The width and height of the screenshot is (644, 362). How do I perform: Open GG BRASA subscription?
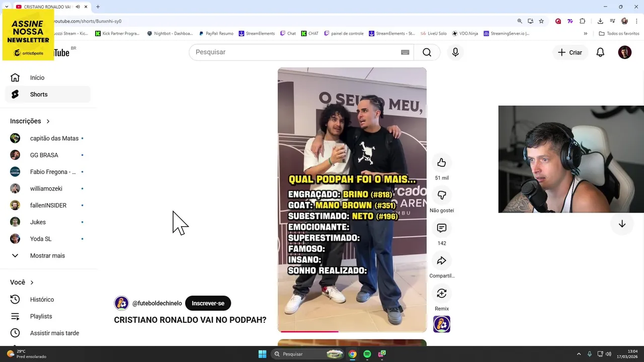click(48, 155)
